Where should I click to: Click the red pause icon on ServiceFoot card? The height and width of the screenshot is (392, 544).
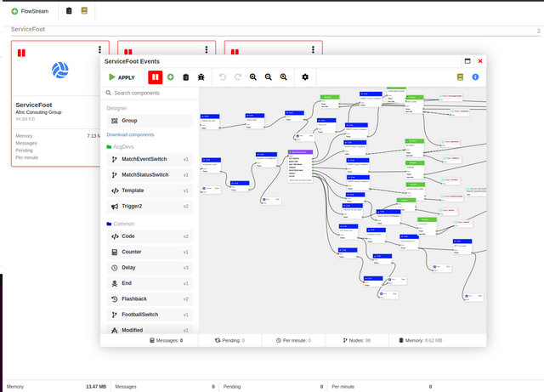pyautogui.click(x=21, y=53)
